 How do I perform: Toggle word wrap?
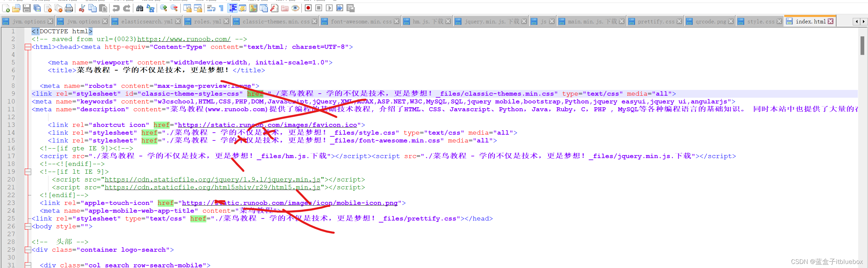(x=211, y=8)
